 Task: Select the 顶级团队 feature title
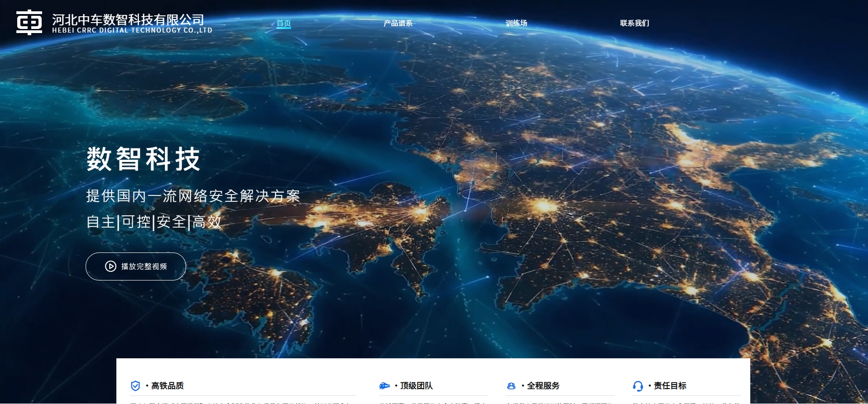click(416, 385)
